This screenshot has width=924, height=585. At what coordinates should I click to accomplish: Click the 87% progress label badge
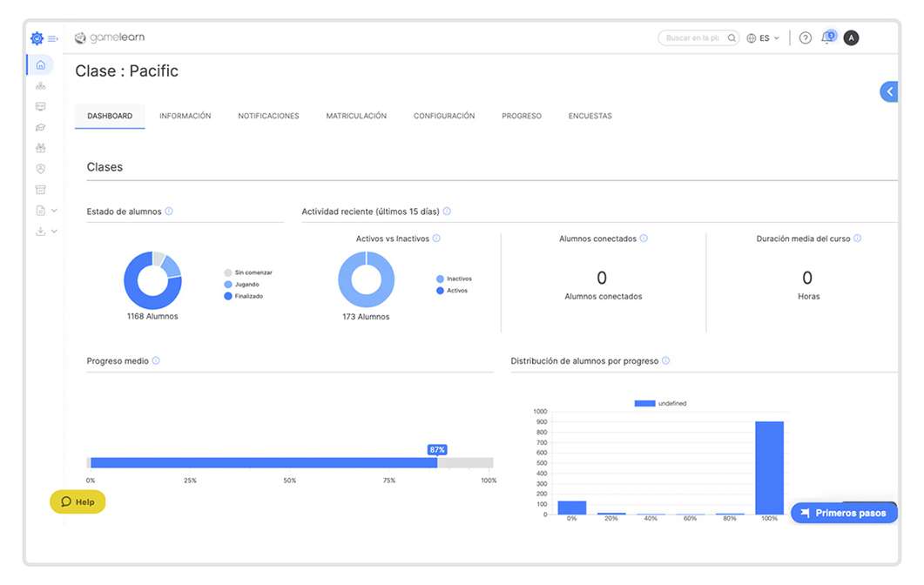pos(437,449)
